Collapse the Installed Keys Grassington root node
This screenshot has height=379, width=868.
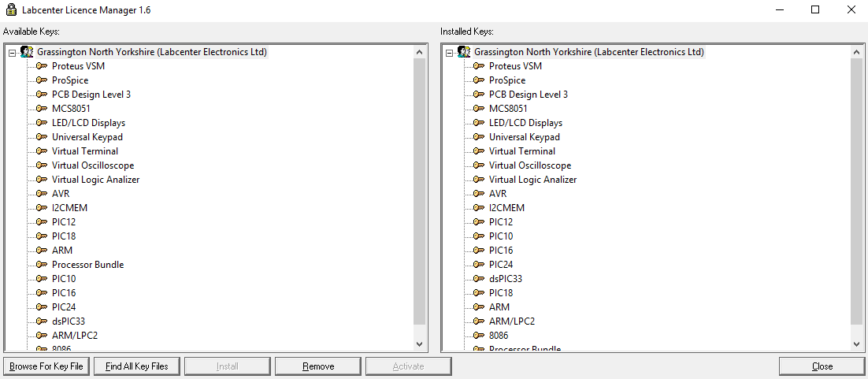pos(449,53)
